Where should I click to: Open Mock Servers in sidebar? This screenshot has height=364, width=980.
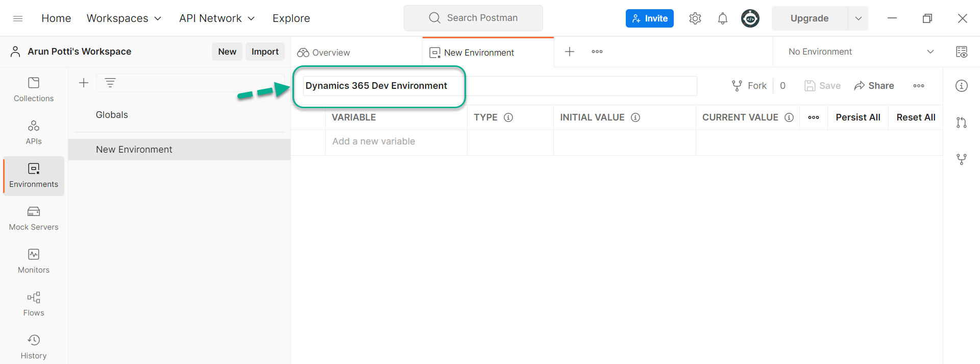point(34,219)
